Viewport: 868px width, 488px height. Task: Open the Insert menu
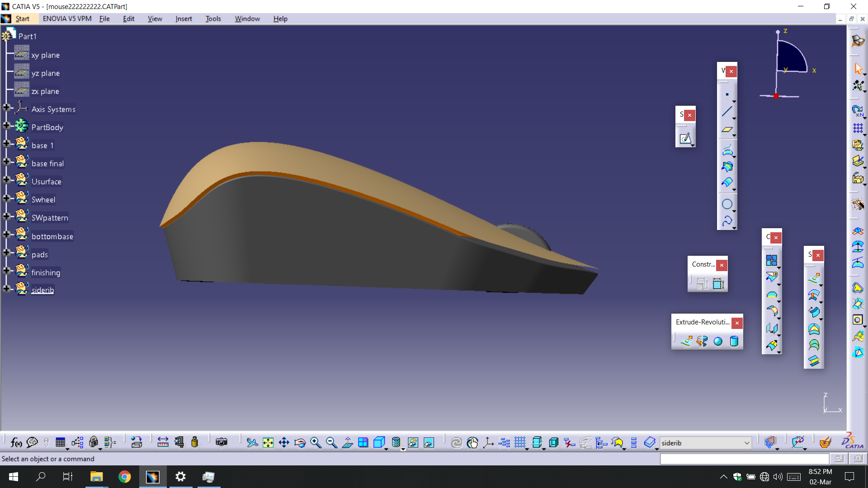pyautogui.click(x=184, y=19)
